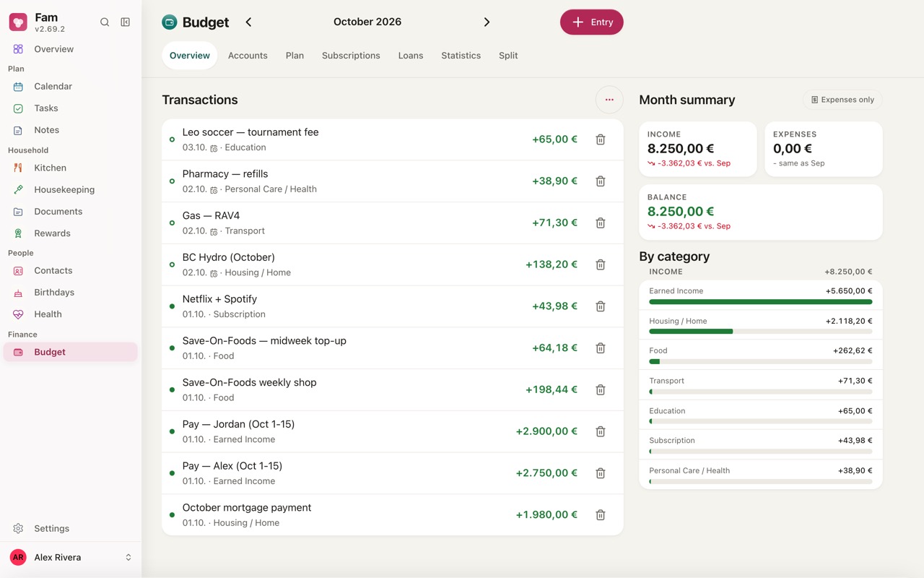Switch to the Accounts tab
This screenshot has height=578, width=924.
(248, 56)
